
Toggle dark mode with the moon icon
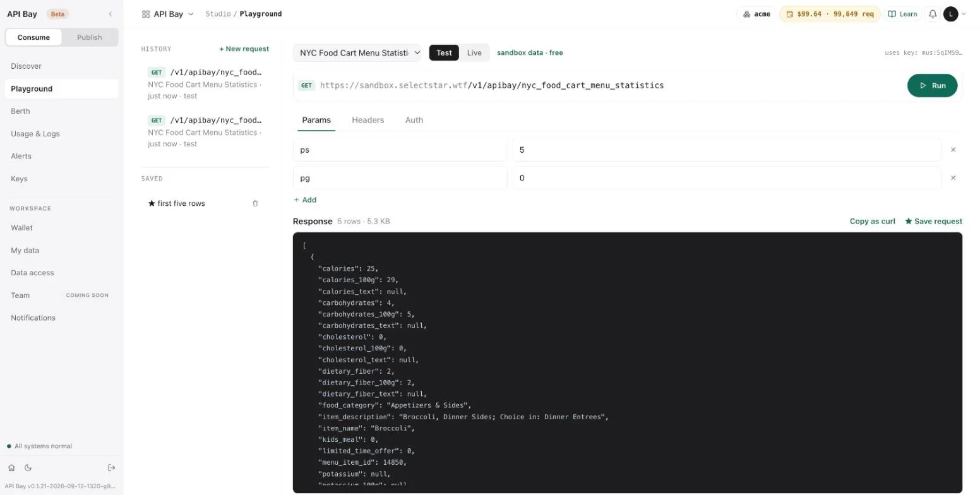point(28,468)
